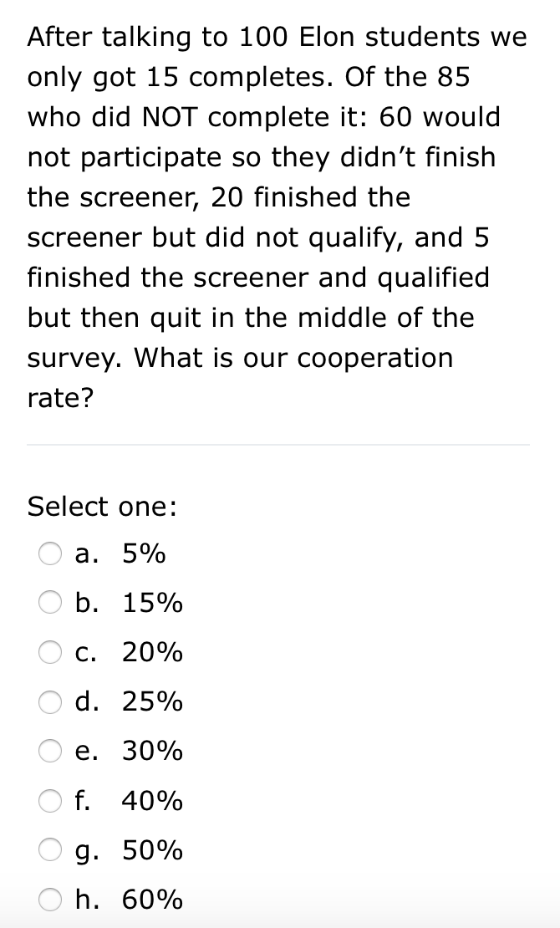
Task: Click the horizontal divider below the question
Action: [x=278, y=445]
